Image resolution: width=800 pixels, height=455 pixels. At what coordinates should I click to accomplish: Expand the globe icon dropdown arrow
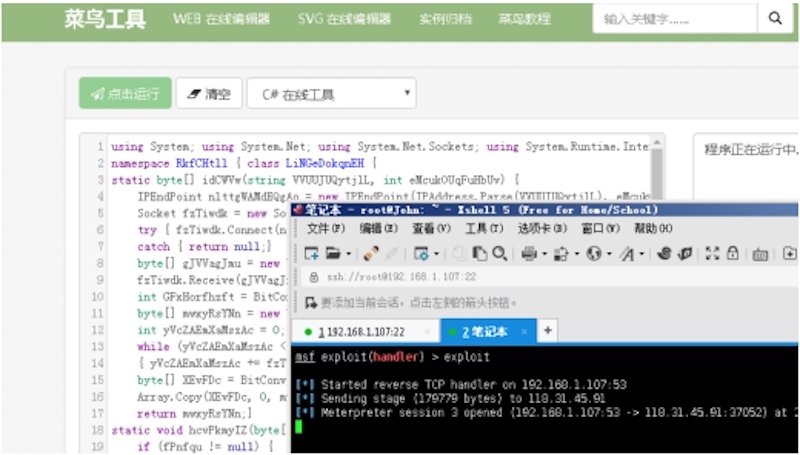point(609,254)
